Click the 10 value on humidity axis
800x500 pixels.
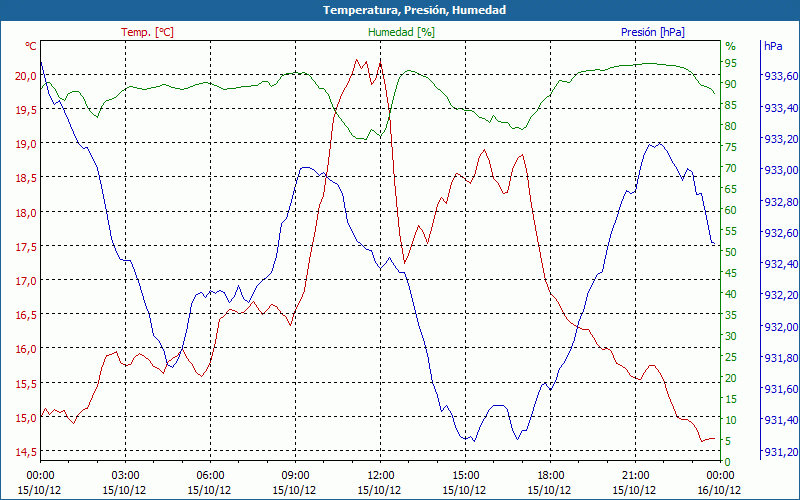(x=731, y=420)
